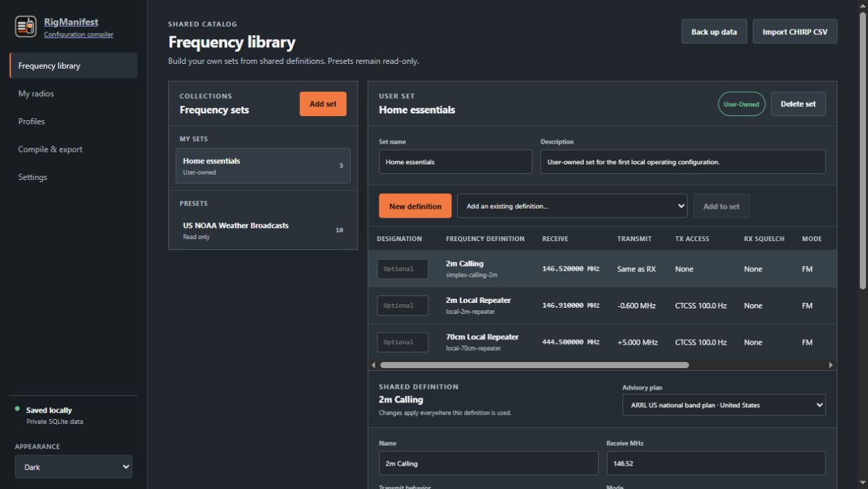The image size is (868, 489).
Task: Click Designation field for 70cm Local Repeater
Action: (403, 342)
